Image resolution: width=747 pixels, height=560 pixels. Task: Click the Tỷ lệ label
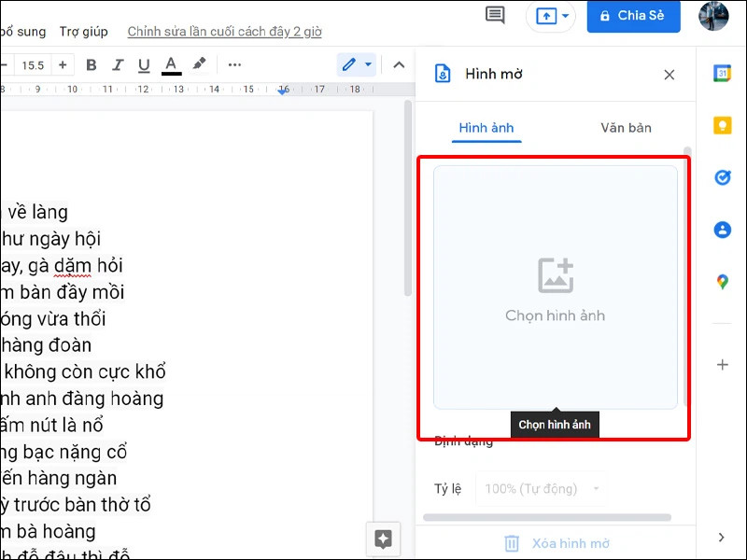click(448, 489)
